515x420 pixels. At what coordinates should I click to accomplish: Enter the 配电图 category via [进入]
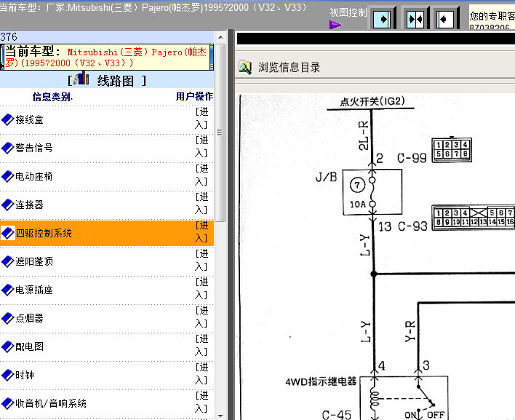pyautogui.click(x=201, y=345)
